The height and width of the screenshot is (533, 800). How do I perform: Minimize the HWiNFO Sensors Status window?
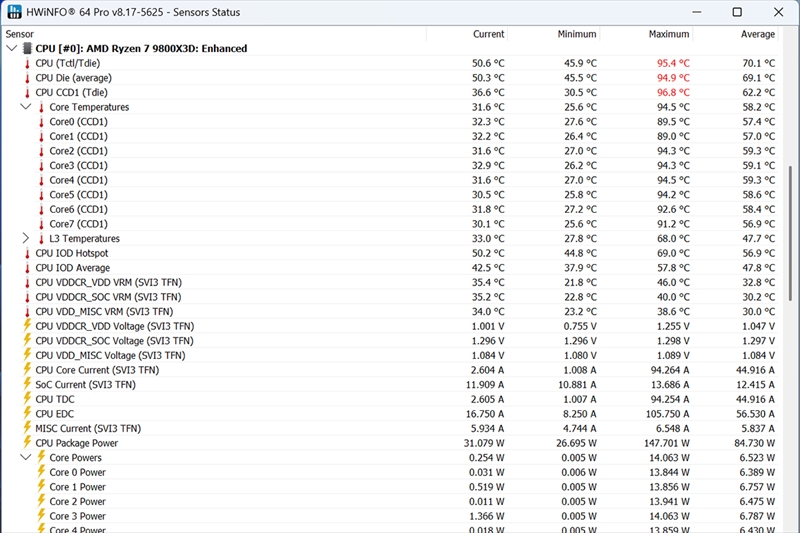click(696, 12)
